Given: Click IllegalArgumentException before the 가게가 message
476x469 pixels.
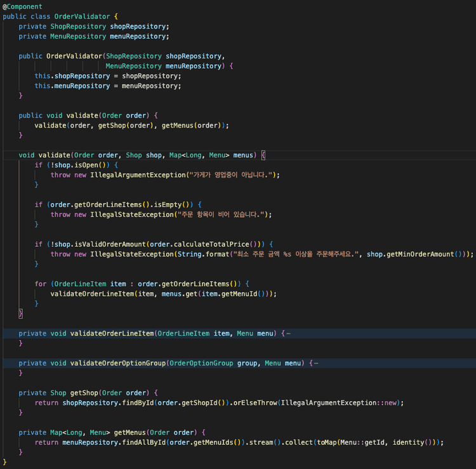Looking at the screenshot, I should (138, 175).
